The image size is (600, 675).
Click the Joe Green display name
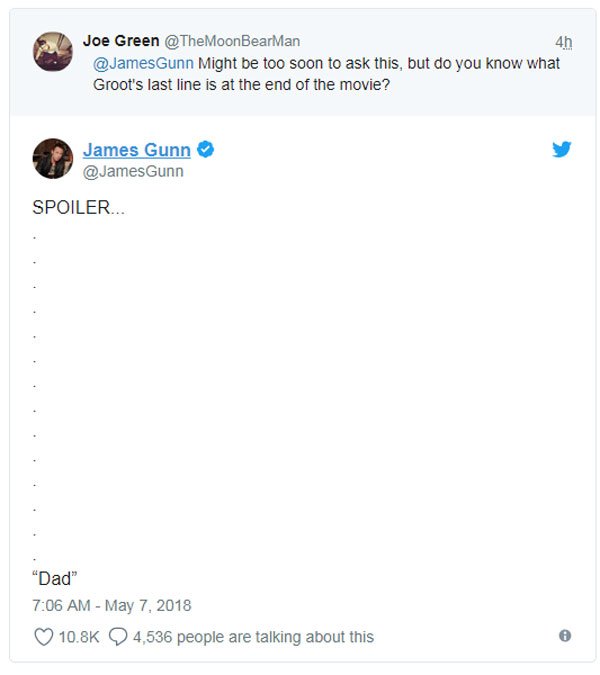(120, 41)
